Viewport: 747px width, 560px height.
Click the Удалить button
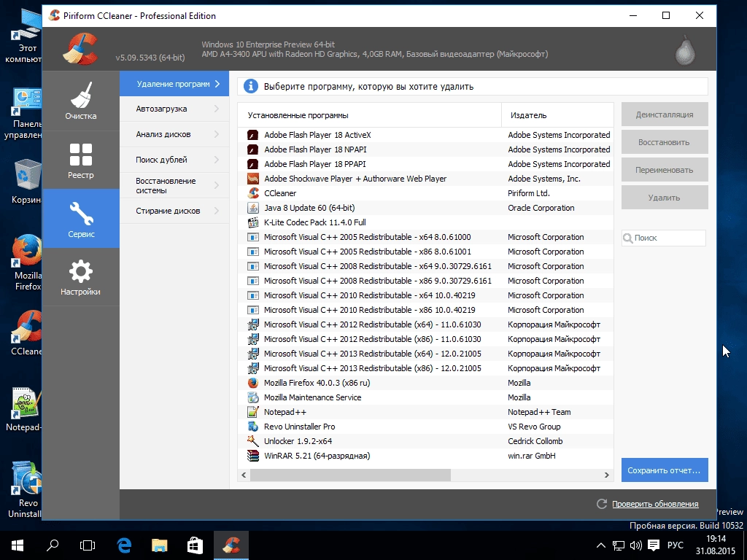(x=665, y=198)
